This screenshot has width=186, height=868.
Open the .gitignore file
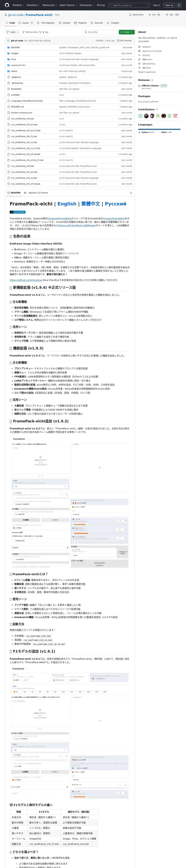click(16, 77)
